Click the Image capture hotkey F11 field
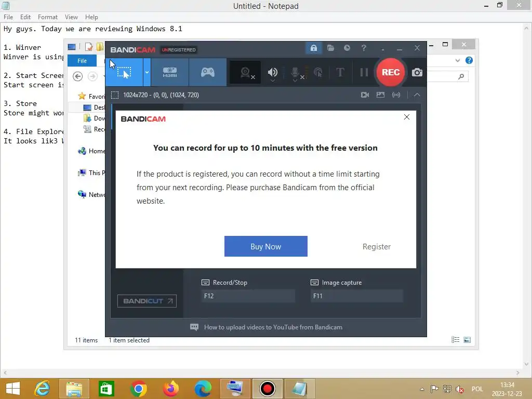532x399 pixels. point(356,296)
